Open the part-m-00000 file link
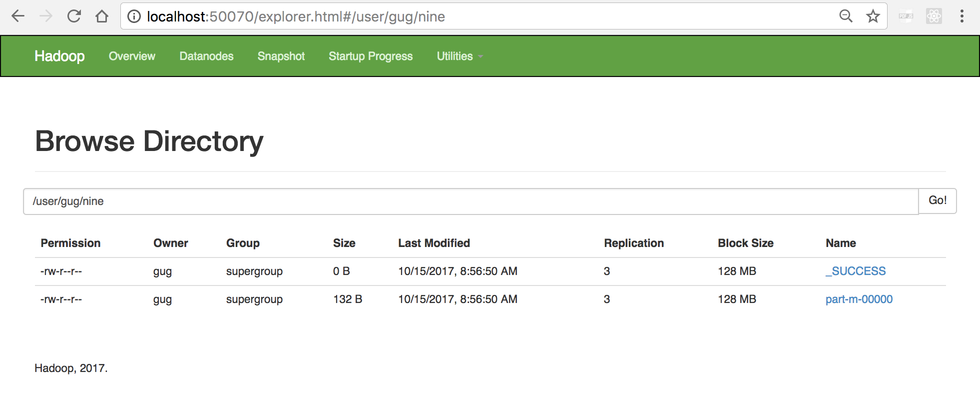 [x=859, y=299]
